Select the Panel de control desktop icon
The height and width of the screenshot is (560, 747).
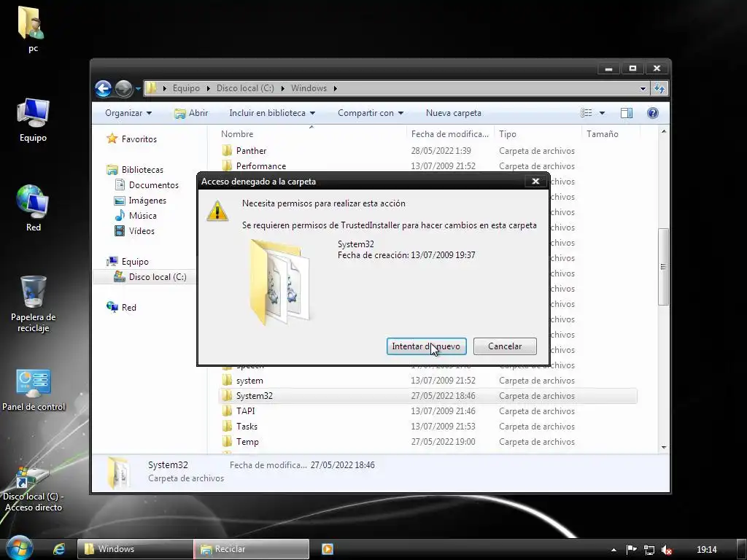34,389
